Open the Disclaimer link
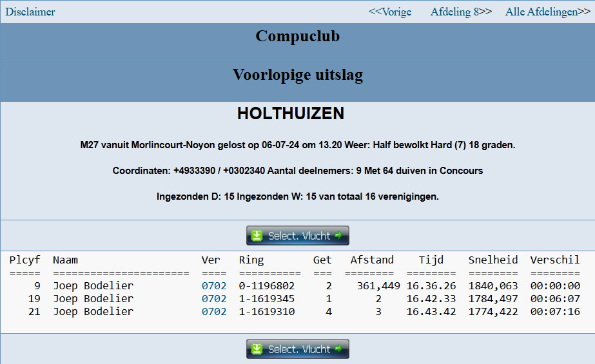The height and width of the screenshot is (364, 595). pyautogui.click(x=30, y=12)
